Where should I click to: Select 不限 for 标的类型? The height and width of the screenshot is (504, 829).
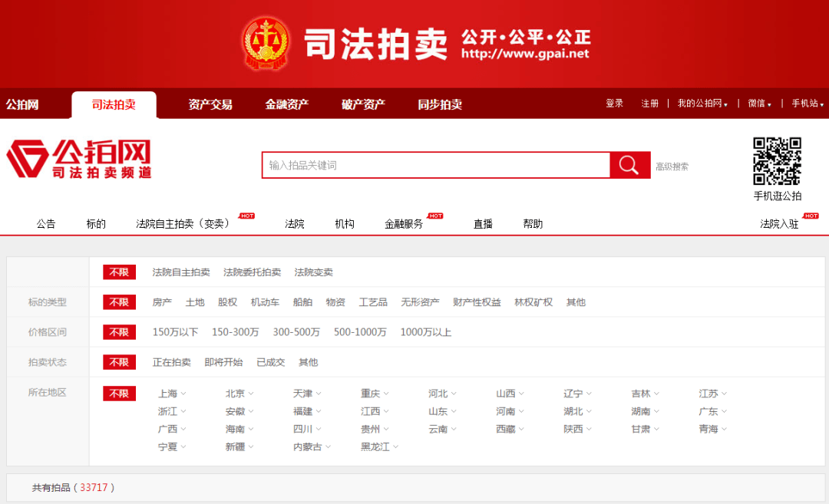pyautogui.click(x=120, y=302)
